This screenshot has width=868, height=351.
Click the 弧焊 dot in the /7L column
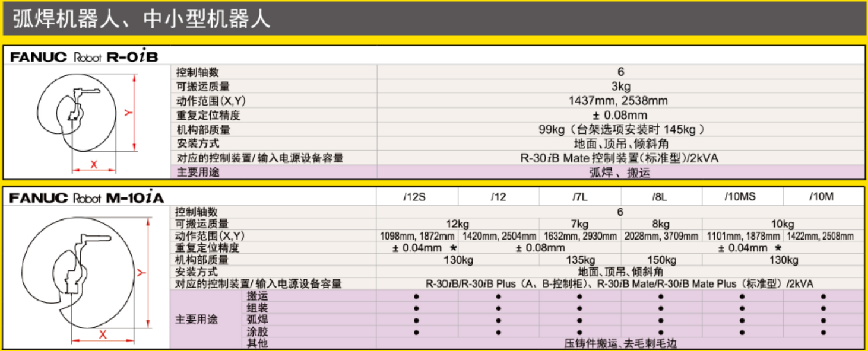[579, 320]
